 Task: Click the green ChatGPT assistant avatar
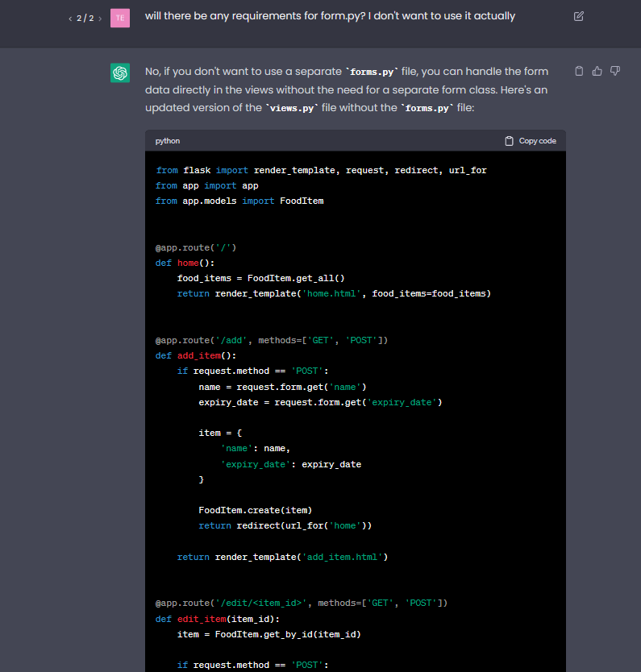[x=119, y=73]
